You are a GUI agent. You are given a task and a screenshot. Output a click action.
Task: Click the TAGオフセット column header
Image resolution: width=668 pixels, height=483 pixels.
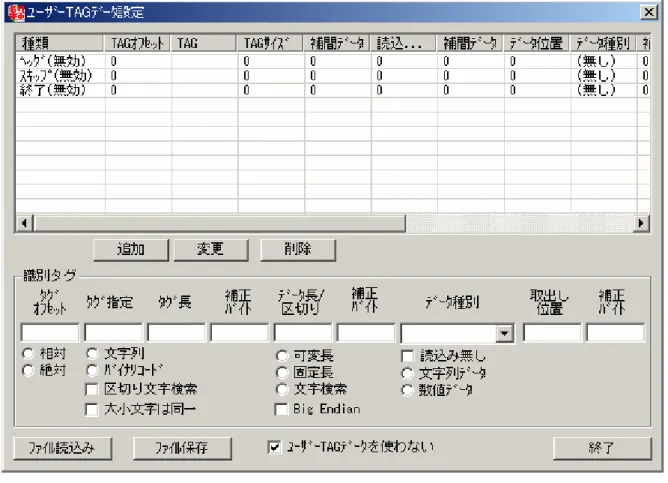tap(137, 43)
